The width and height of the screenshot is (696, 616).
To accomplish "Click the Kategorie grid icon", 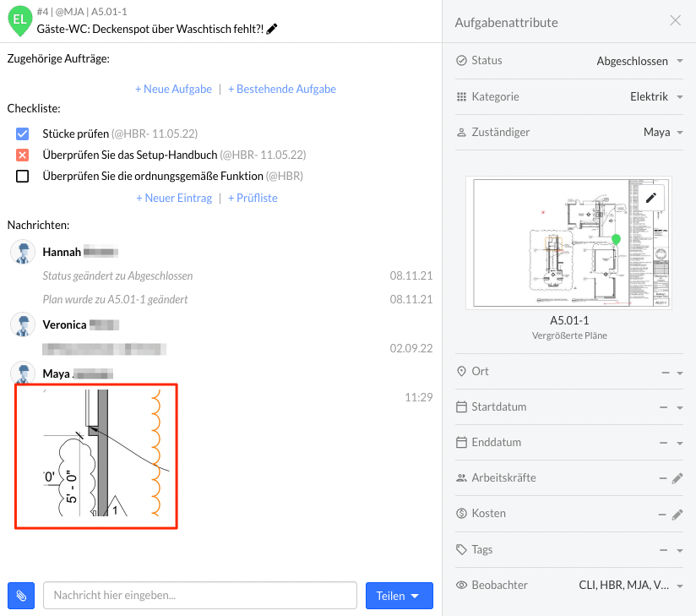I will click(462, 96).
